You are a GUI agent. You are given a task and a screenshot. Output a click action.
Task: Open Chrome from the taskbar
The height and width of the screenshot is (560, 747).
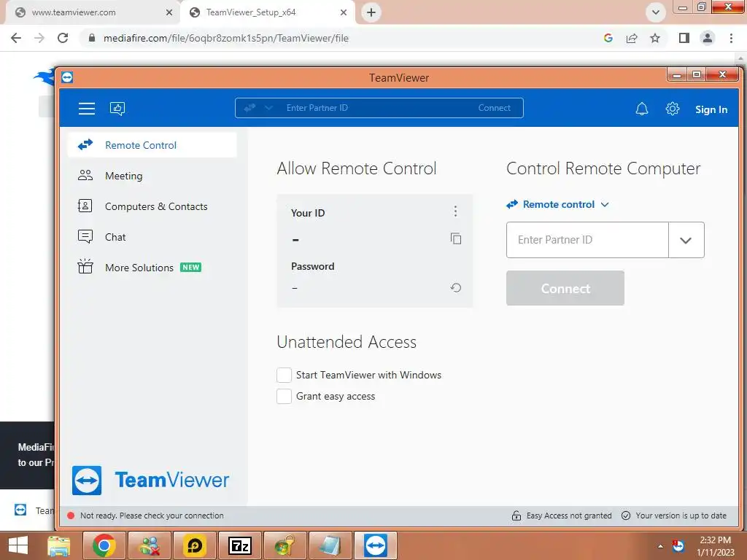[x=104, y=545]
